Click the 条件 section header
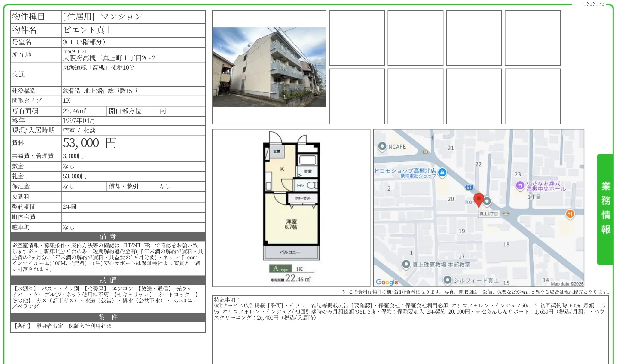Screen dimensions: 618x364 tap(108, 317)
